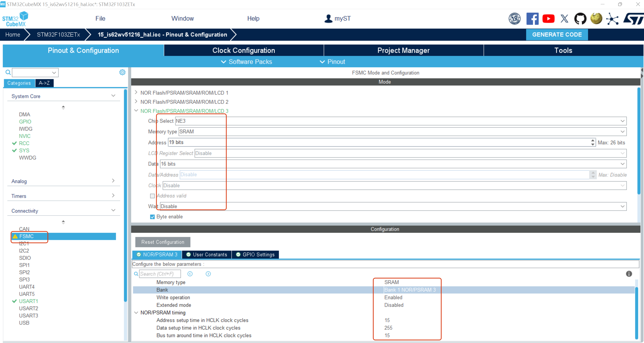Open the User Constants tab

click(x=207, y=254)
